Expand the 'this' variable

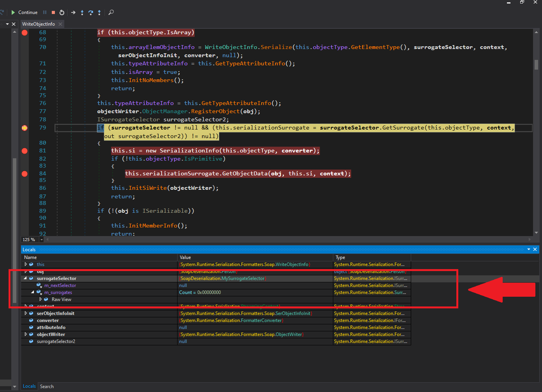point(26,264)
